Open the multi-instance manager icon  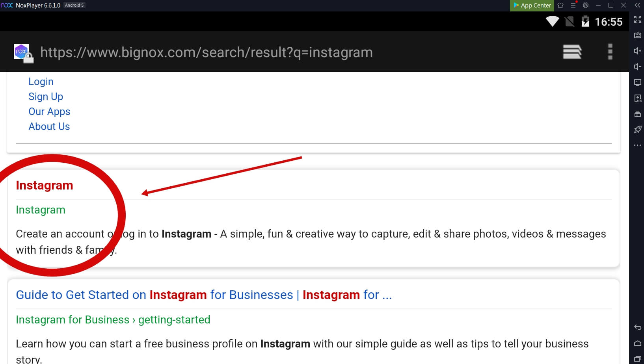click(x=637, y=114)
